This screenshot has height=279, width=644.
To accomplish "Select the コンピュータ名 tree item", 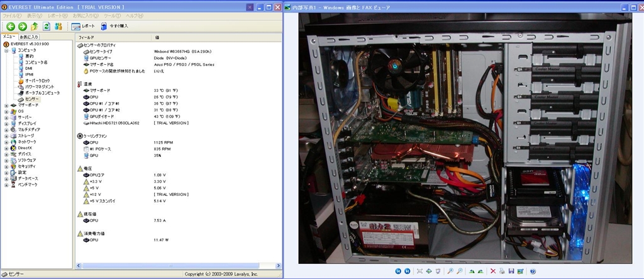I will click(33, 62).
